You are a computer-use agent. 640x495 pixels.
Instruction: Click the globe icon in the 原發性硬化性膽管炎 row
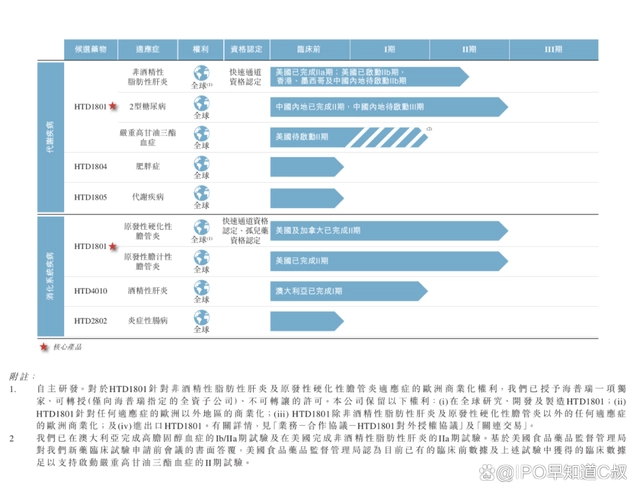pyautogui.click(x=201, y=227)
